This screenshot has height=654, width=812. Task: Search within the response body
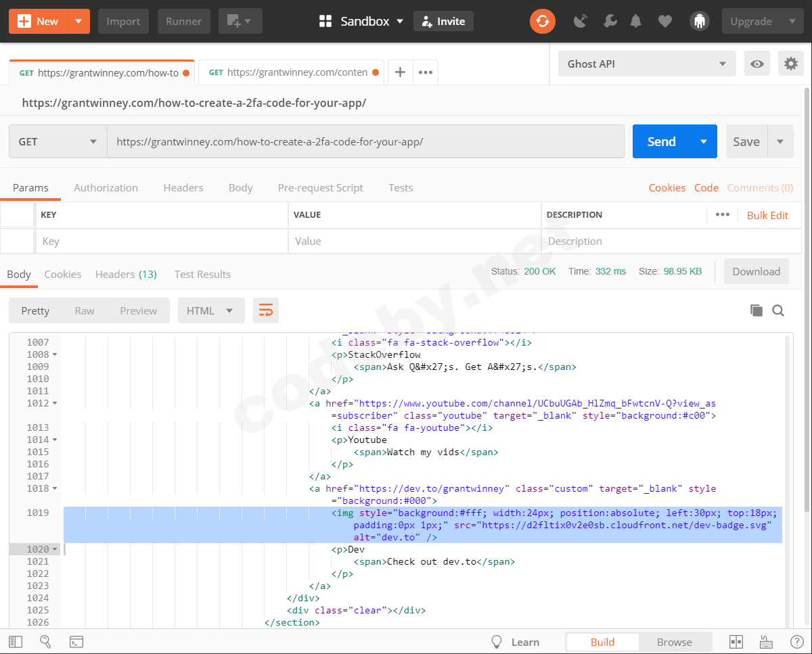[778, 310]
